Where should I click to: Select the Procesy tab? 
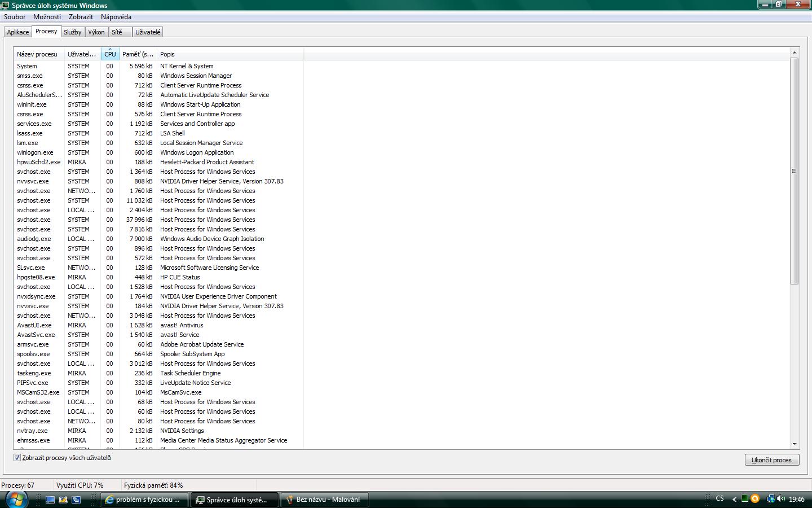[46, 32]
